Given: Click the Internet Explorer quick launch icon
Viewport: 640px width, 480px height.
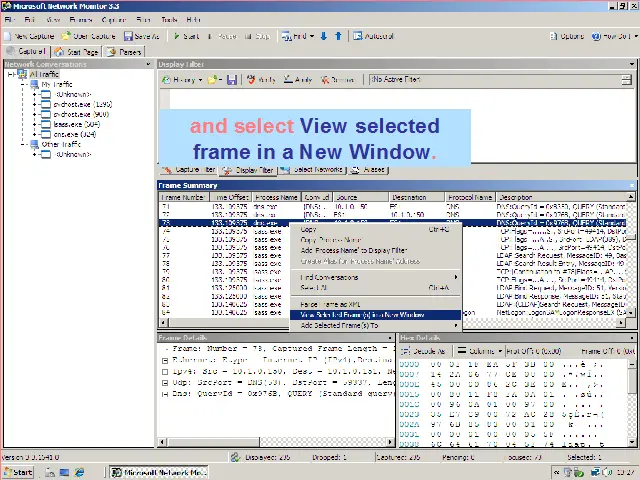Looking at the screenshot, I should tap(79, 472).
